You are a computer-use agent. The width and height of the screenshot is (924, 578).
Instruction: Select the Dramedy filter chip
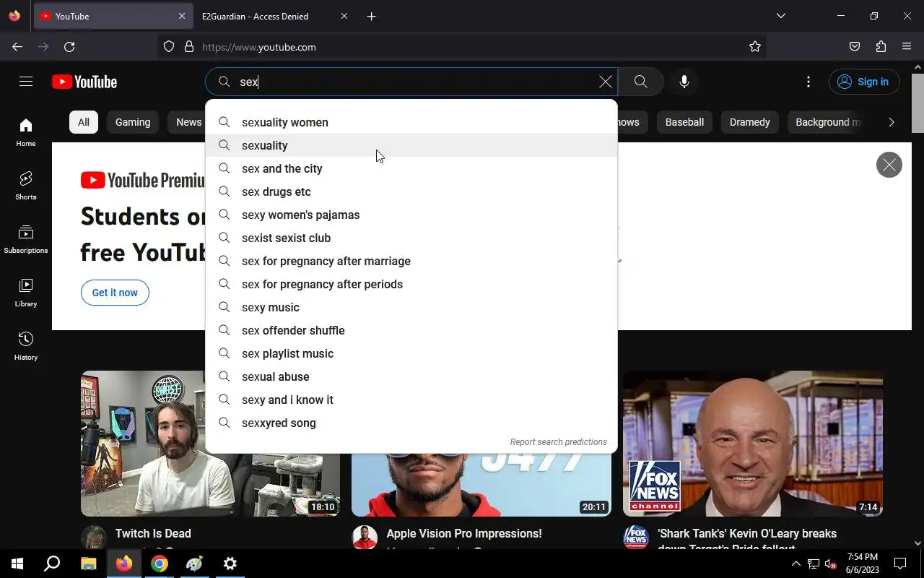pyautogui.click(x=749, y=122)
